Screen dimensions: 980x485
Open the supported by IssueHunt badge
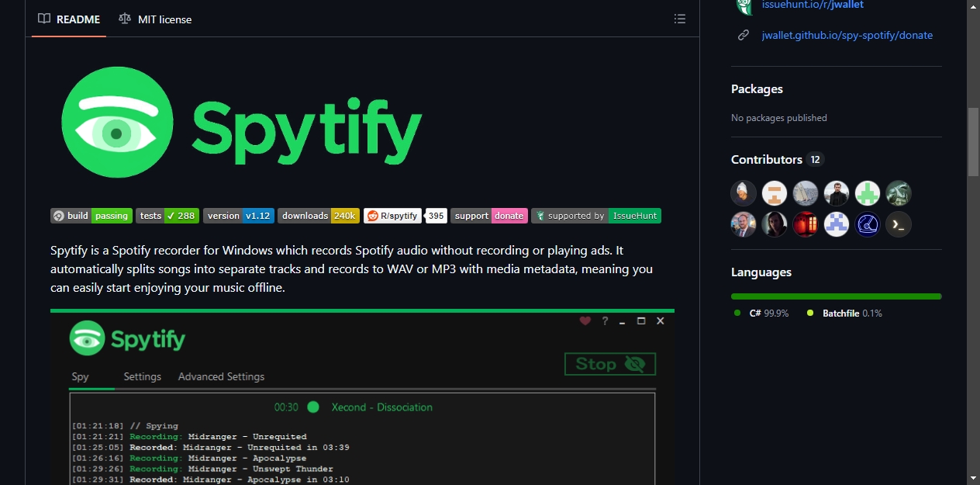click(x=596, y=216)
